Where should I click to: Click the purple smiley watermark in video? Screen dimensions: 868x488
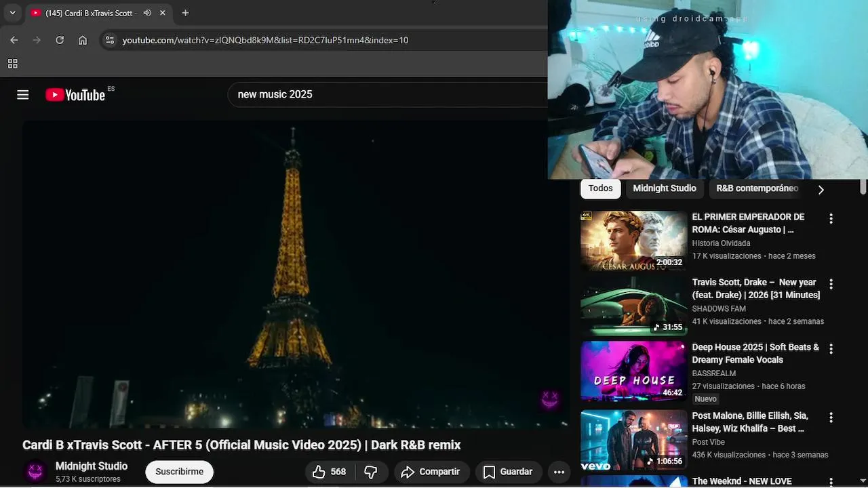click(x=550, y=399)
